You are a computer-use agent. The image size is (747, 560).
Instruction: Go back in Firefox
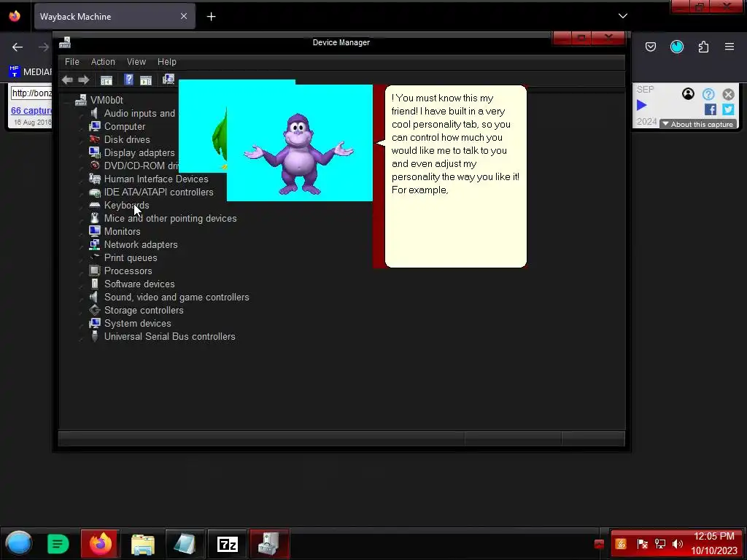tap(18, 47)
